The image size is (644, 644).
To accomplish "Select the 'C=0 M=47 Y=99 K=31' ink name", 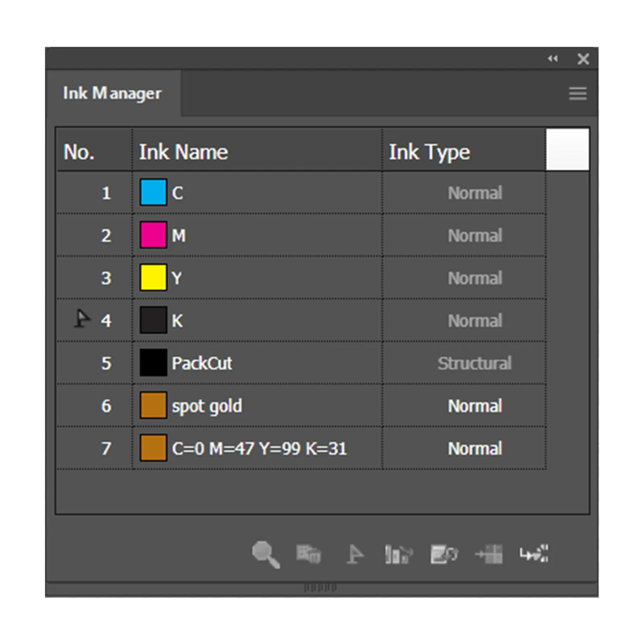I will pos(259,448).
